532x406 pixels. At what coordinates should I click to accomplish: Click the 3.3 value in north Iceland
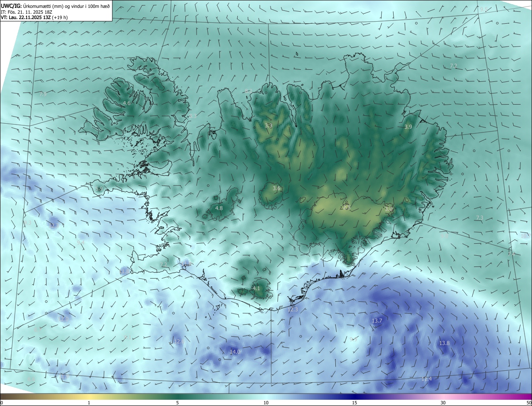[x=268, y=125]
